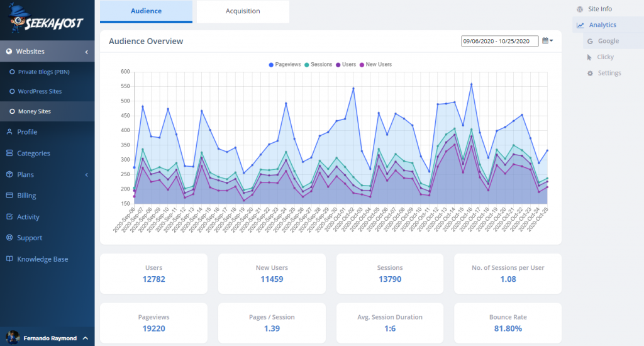
Task: Click the Profile person icon
Action: 9,131
